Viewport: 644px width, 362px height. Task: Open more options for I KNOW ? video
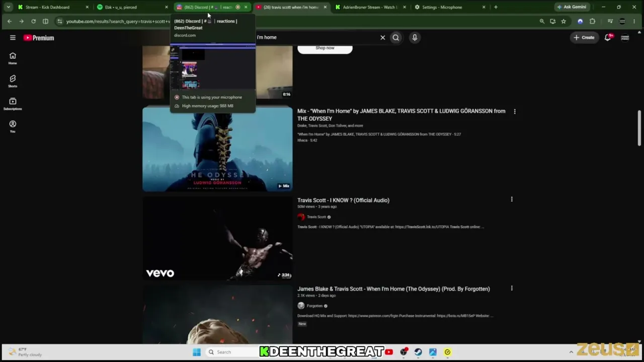click(512, 200)
